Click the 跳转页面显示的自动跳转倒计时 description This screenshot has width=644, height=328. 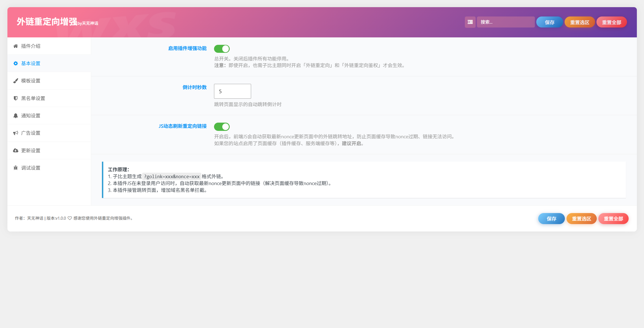248,104
